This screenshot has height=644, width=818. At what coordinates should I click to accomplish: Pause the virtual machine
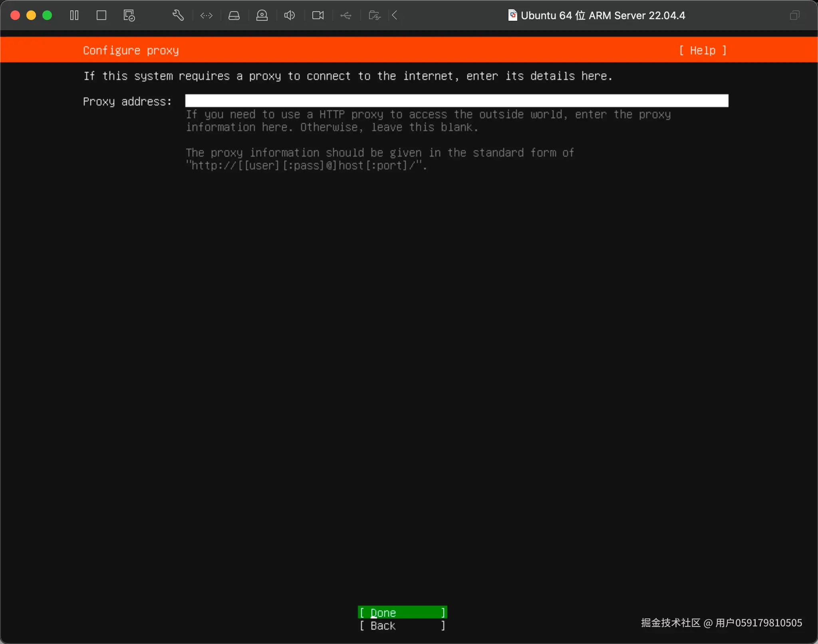point(74,16)
